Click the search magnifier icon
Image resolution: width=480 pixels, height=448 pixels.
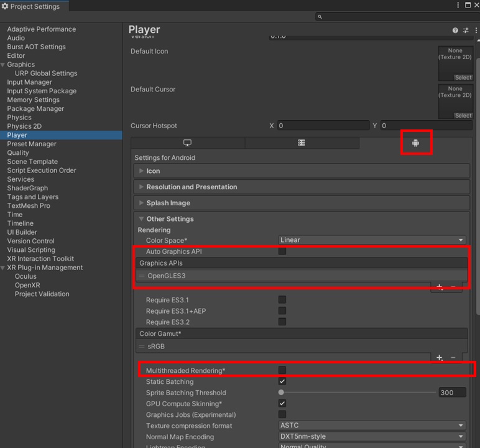(x=320, y=17)
